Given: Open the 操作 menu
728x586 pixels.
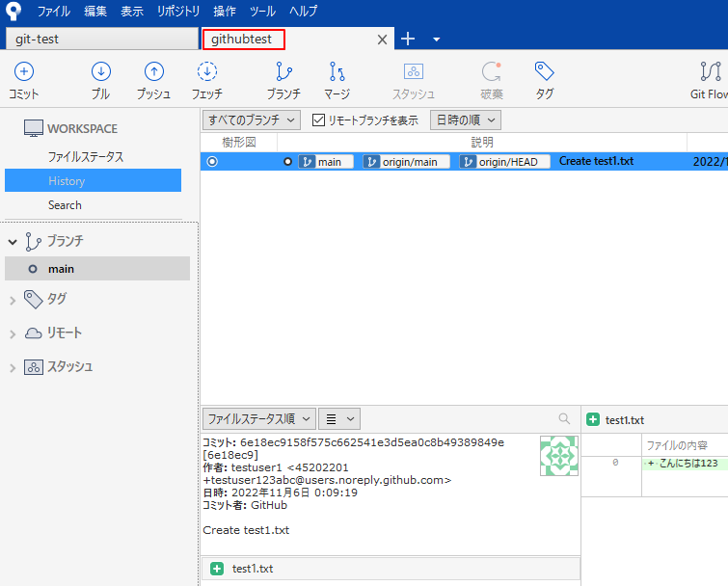Looking at the screenshot, I should (x=225, y=12).
